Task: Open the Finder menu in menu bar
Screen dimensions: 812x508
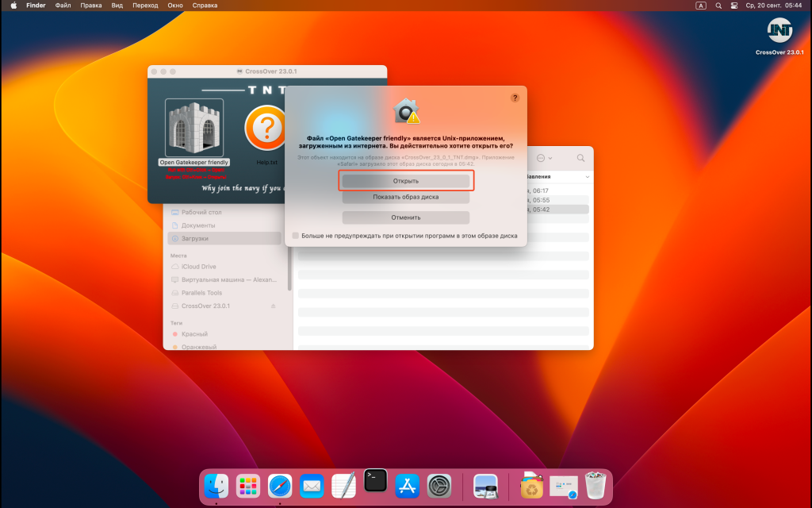Action: click(x=36, y=6)
